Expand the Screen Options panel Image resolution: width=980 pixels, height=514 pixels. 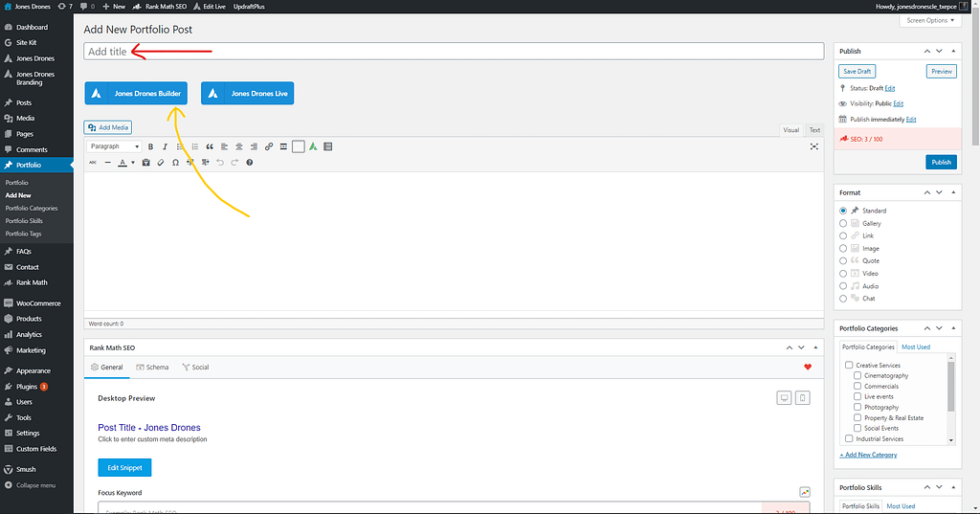(x=930, y=21)
